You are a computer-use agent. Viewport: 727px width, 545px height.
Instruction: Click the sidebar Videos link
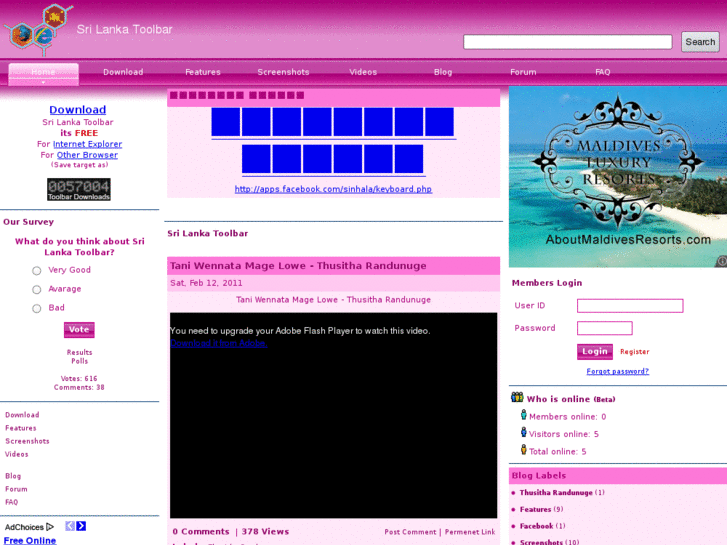click(x=17, y=454)
